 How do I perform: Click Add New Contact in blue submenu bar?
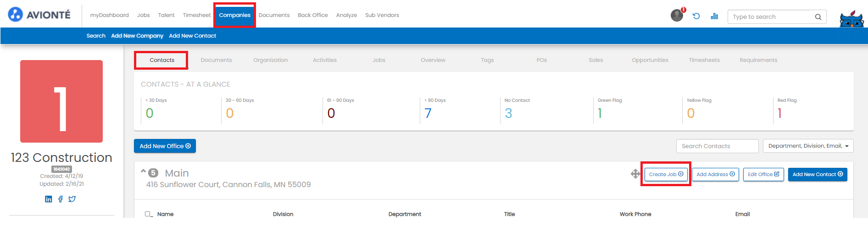coord(193,36)
